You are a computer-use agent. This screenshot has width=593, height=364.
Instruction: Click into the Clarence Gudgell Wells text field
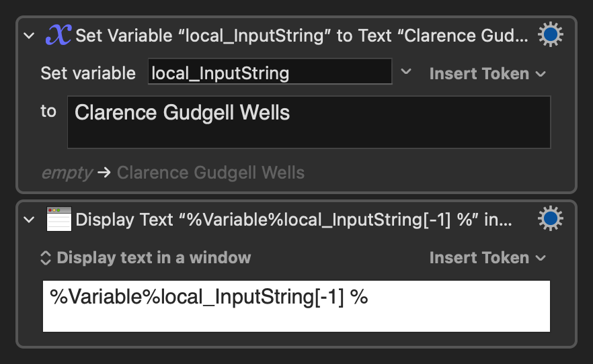pyautogui.click(x=309, y=122)
